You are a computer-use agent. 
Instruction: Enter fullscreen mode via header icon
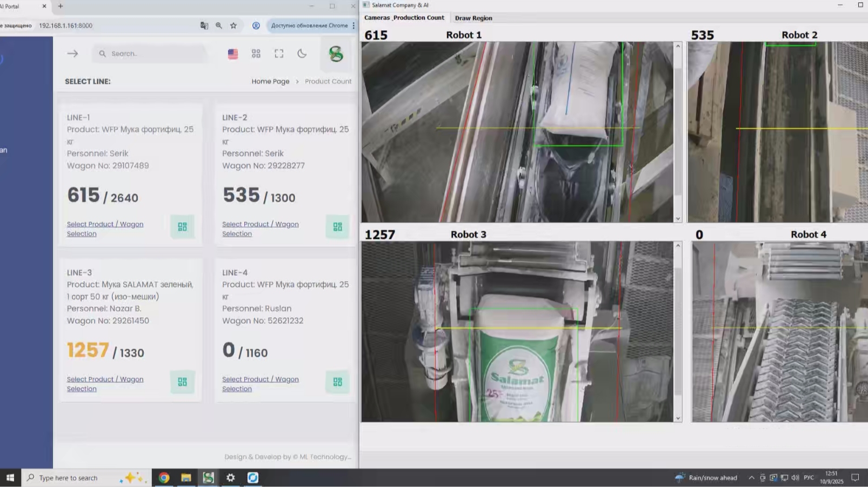coord(279,54)
